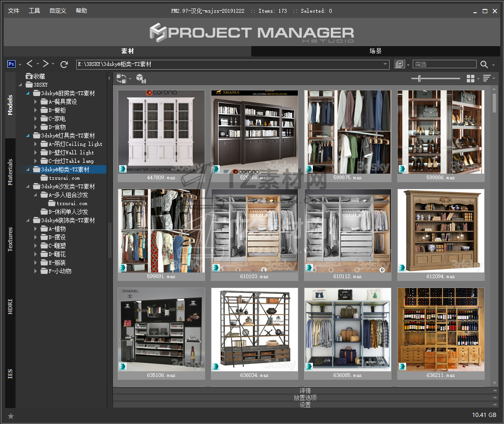
Task: Open the sort options icon
Action: point(487,79)
